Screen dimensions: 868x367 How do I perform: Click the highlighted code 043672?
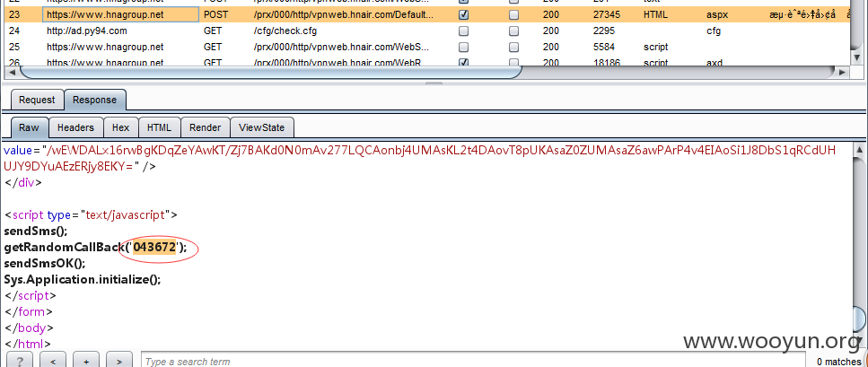coord(153,248)
